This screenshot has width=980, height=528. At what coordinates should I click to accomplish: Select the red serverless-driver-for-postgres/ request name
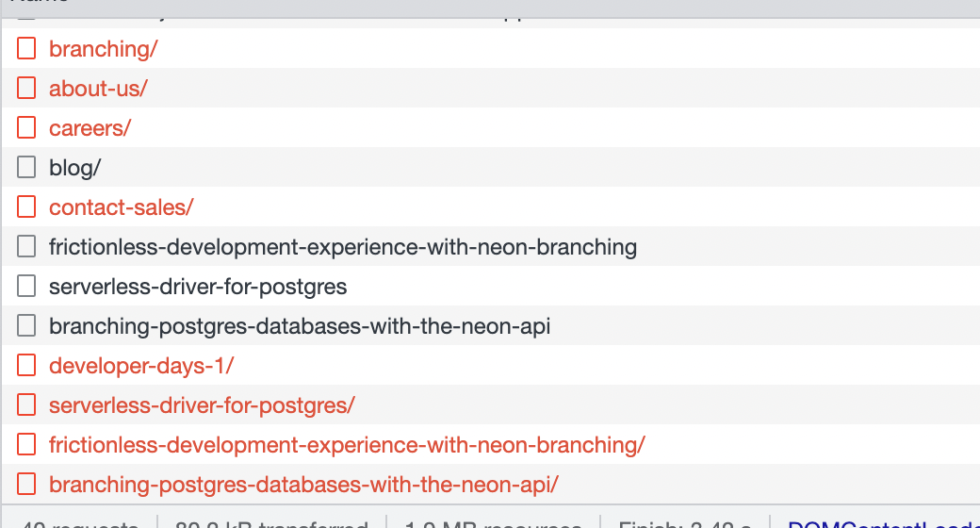(x=202, y=405)
